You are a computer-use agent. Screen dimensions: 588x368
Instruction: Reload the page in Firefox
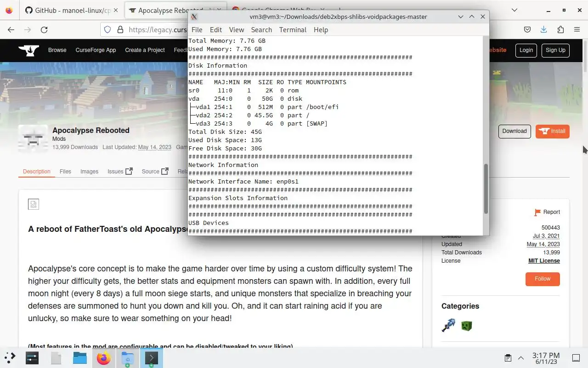coord(44,29)
